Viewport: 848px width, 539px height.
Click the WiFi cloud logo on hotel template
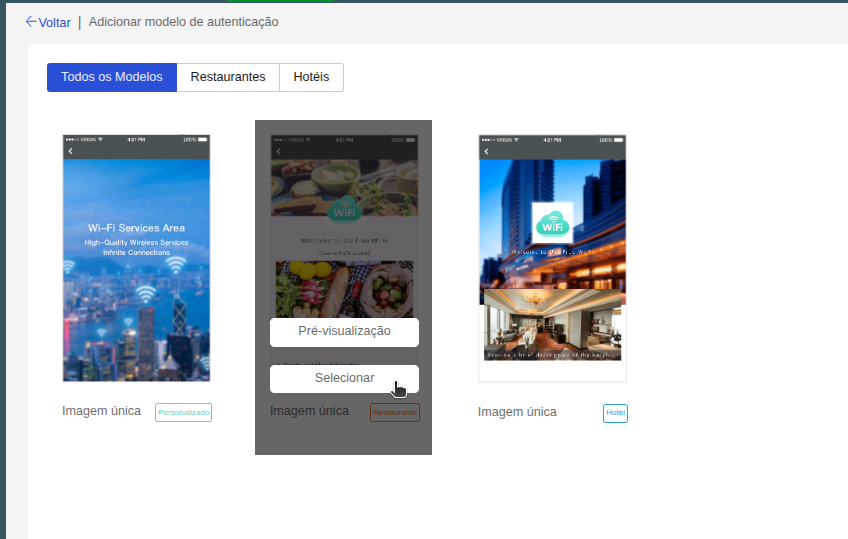(x=552, y=223)
